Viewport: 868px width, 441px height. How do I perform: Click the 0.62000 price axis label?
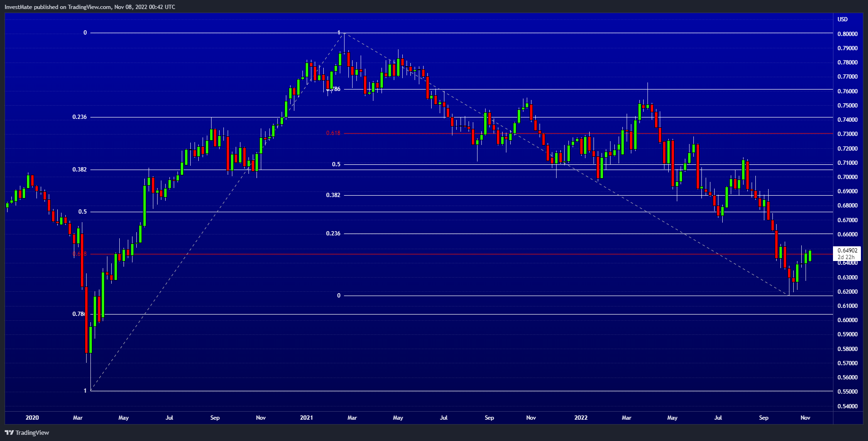pos(847,292)
